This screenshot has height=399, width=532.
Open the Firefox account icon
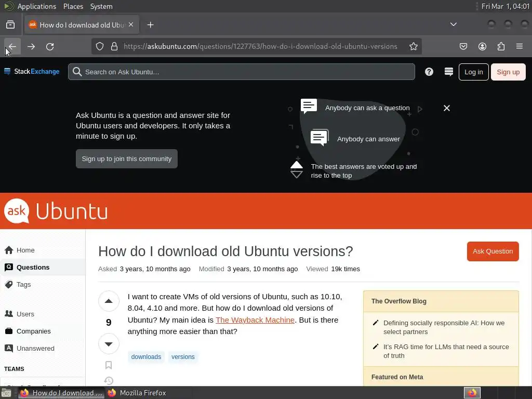[x=482, y=46]
